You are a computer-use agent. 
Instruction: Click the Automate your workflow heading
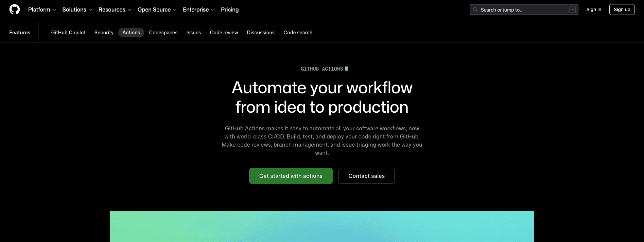click(322, 97)
